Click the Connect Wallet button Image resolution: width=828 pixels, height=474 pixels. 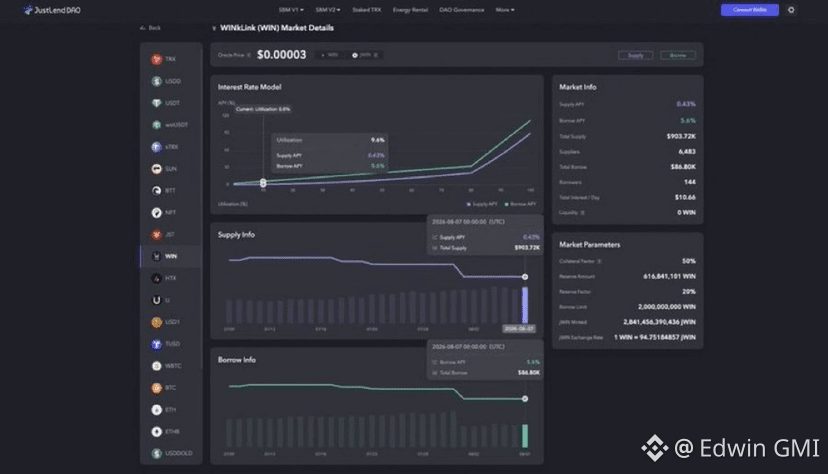(x=749, y=10)
